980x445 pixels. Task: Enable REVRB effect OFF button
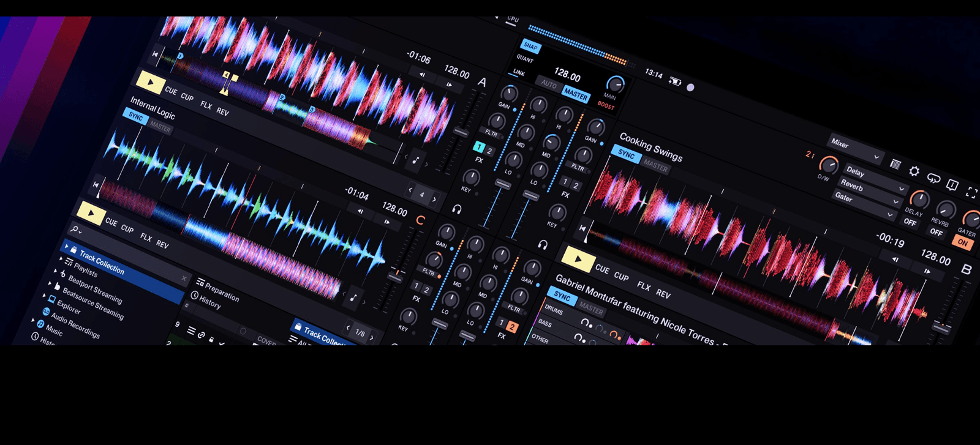937,231
